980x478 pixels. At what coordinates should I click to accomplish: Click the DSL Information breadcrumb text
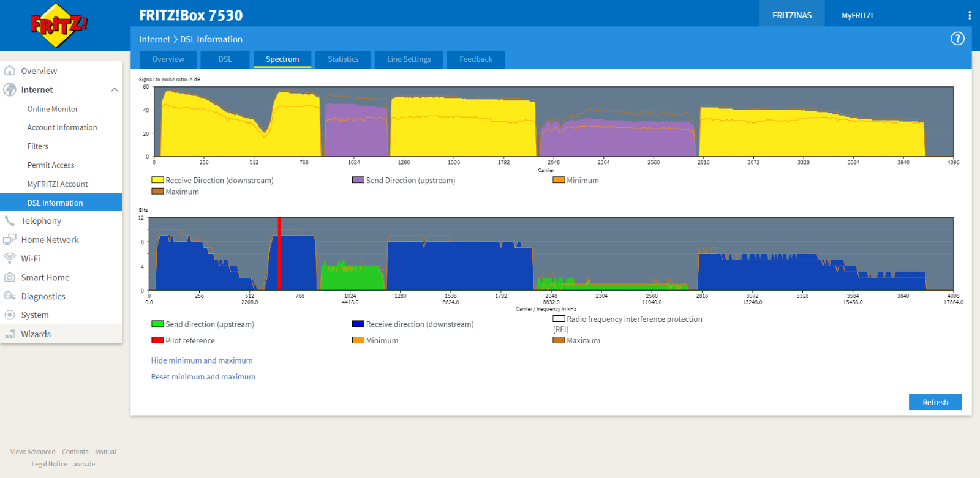(211, 39)
